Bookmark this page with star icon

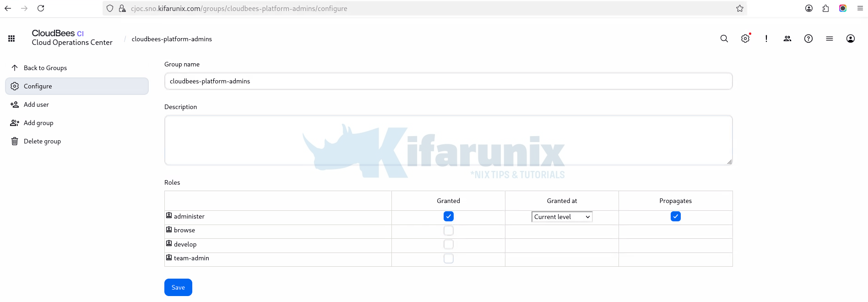(x=740, y=8)
